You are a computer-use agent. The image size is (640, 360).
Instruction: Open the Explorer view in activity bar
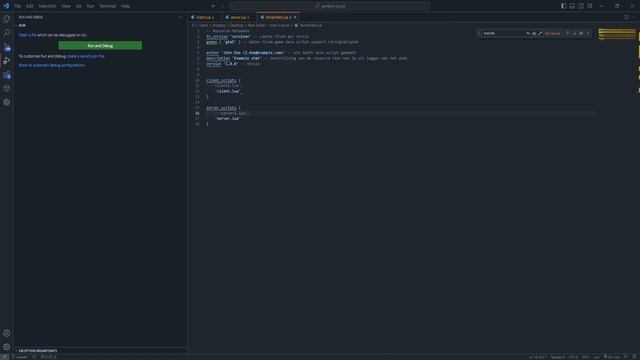click(7, 19)
